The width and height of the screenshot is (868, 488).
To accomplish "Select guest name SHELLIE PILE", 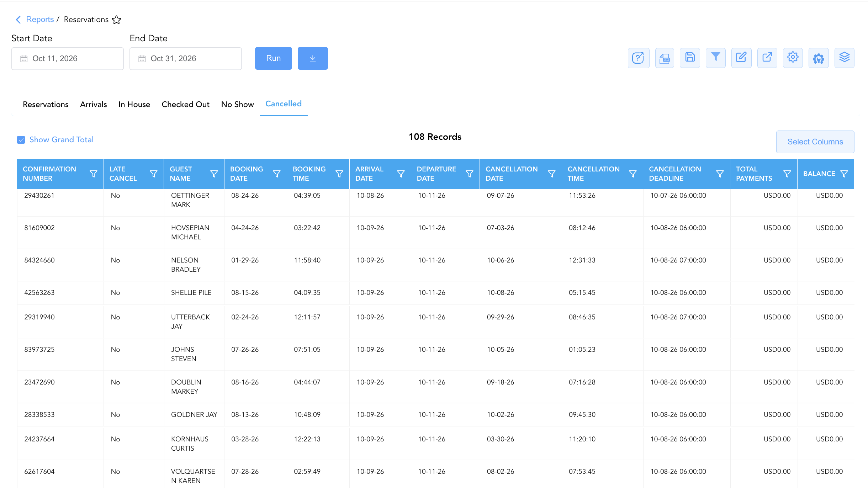I will click(191, 293).
